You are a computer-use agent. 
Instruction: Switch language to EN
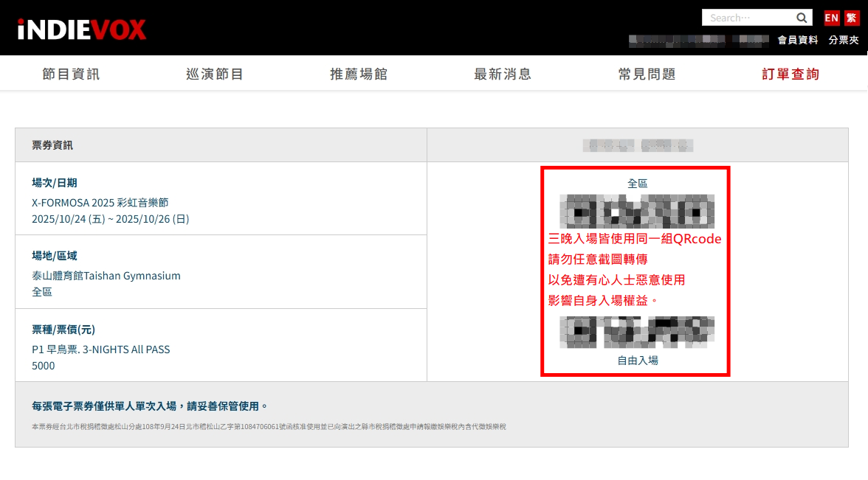831,18
